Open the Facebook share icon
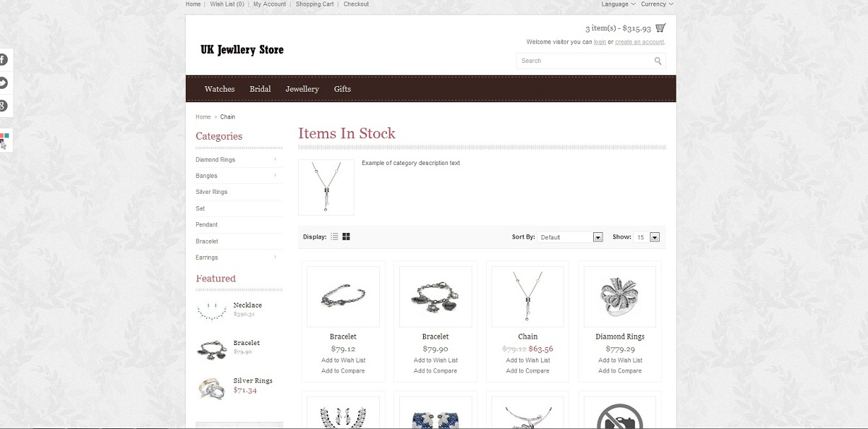The width and height of the screenshot is (868, 429). pos(3,59)
